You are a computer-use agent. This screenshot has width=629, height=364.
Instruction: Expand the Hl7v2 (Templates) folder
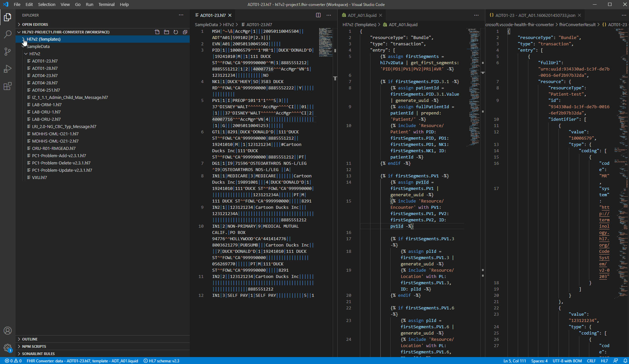[103, 39]
